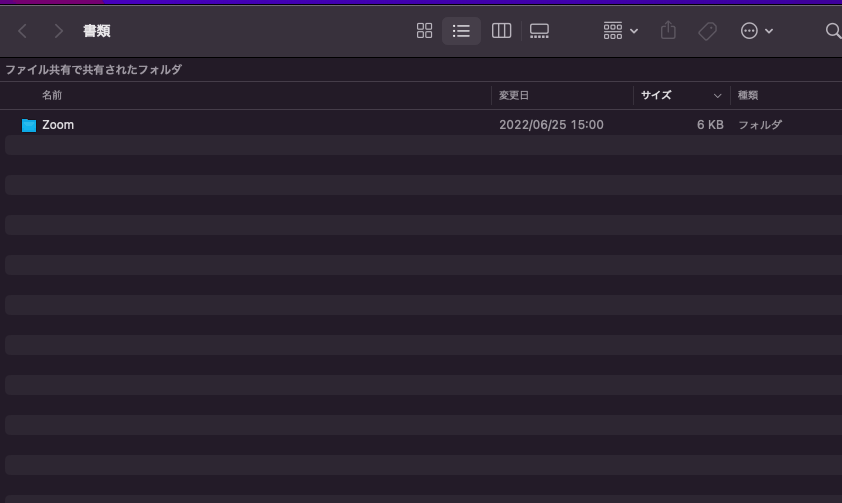The width and height of the screenshot is (842, 503).
Task: Open the ellipsis more-actions menu
Action: (x=756, y=31)
